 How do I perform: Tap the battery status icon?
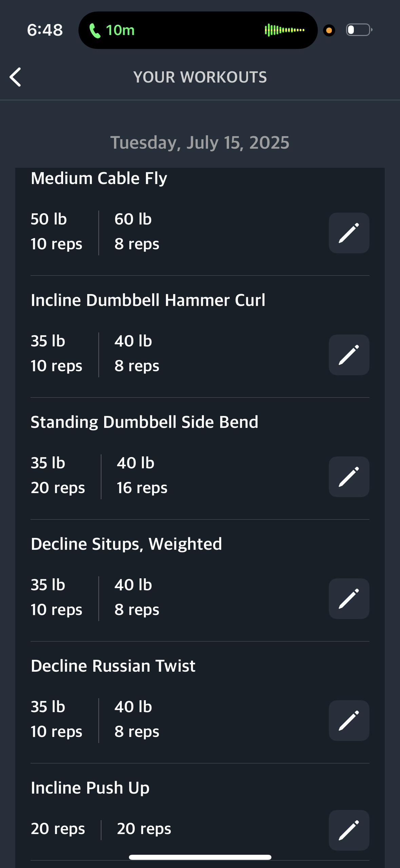pos(359,30)
